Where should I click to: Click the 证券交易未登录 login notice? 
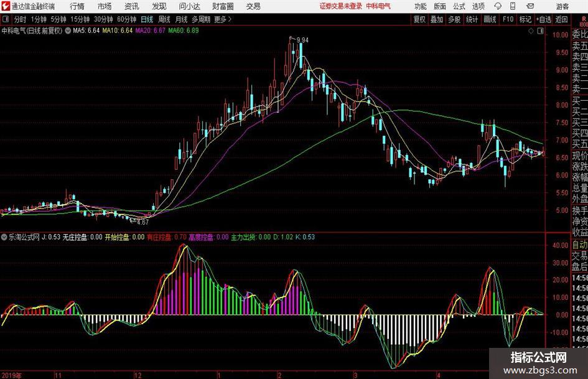click(341, 6)
